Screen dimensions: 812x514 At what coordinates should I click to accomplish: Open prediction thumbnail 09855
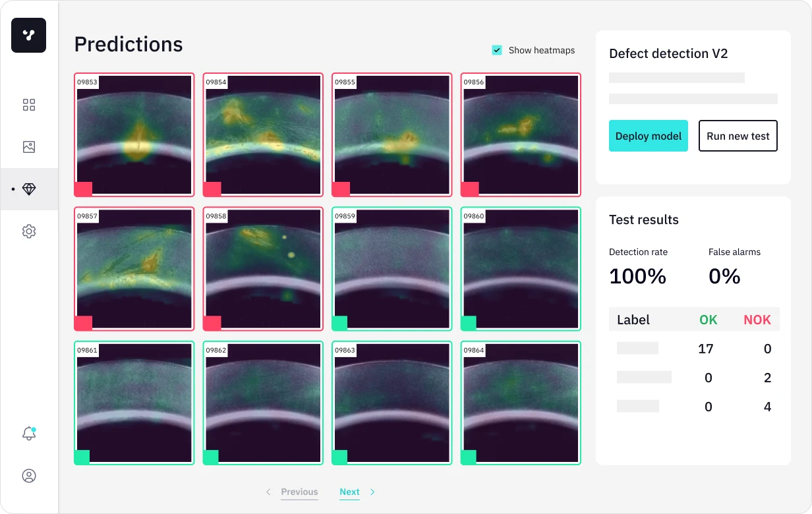click(x=392, y=134)
